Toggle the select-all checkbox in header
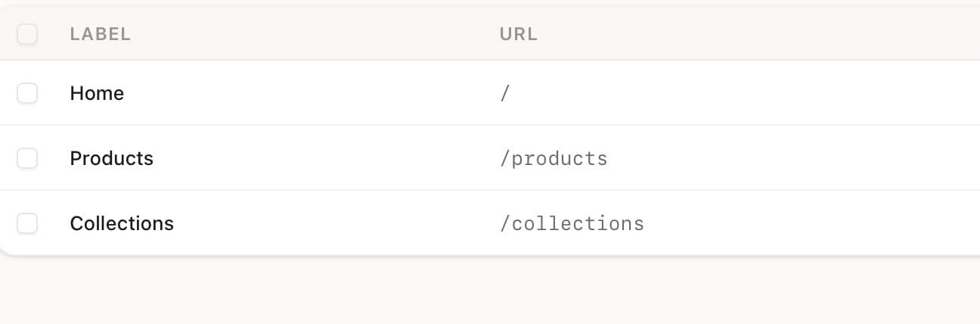 27,34
